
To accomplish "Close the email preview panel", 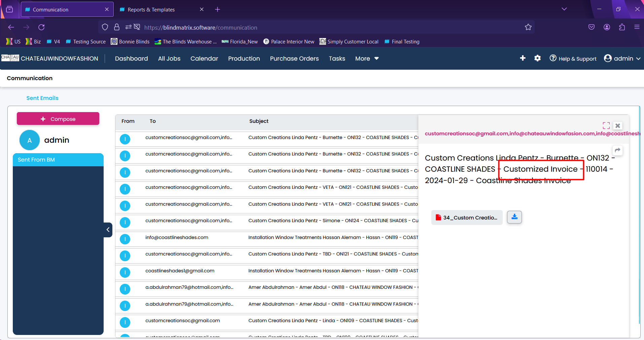I will coord(618,126).
